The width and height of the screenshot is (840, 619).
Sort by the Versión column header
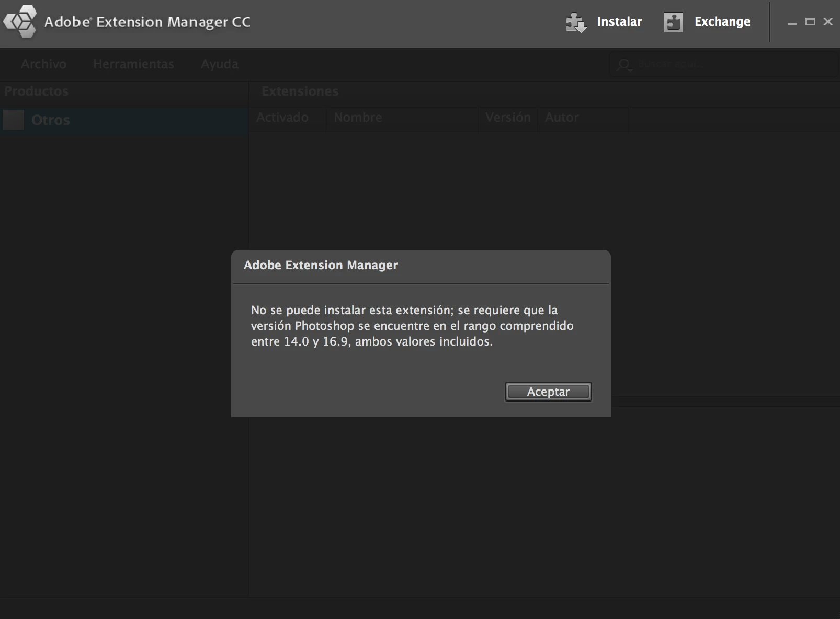pyautogui.click(x=507, y=118)
